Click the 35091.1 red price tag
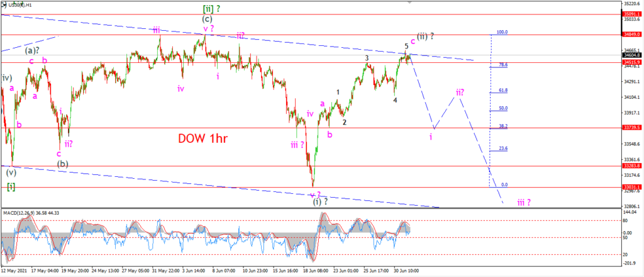Viewport: 644px width, 277px height. [631, 14]
